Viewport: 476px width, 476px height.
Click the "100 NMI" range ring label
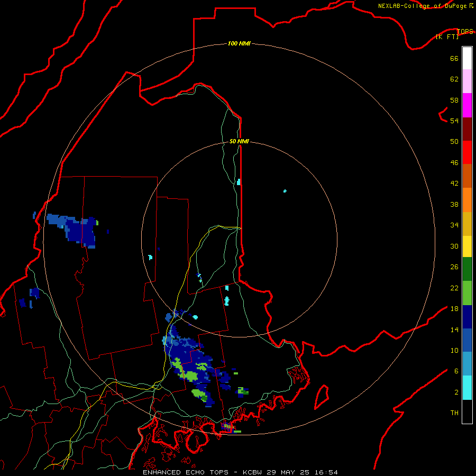click(239, 43)
